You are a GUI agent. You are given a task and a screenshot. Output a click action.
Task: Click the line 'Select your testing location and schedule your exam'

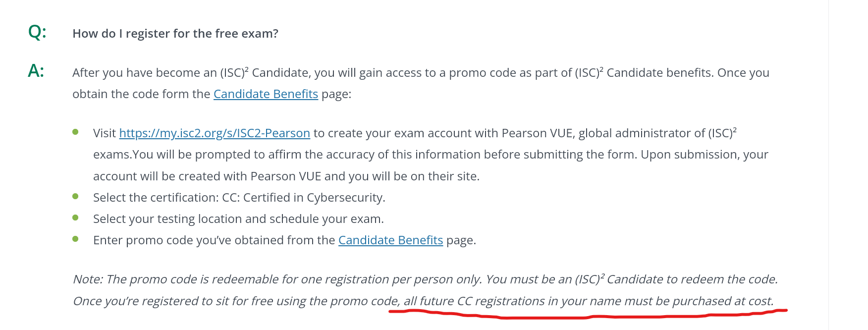pyautogui.click(x=238, y=219)
